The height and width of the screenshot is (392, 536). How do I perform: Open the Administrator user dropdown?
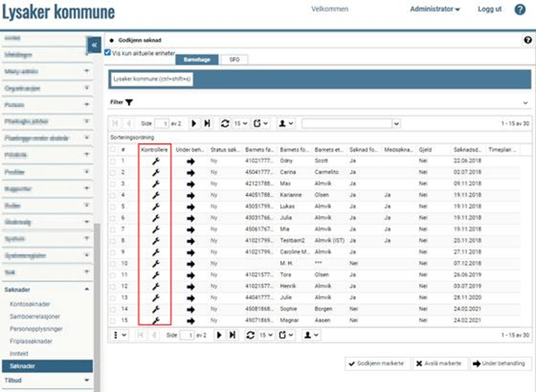(x=434, y=10)
